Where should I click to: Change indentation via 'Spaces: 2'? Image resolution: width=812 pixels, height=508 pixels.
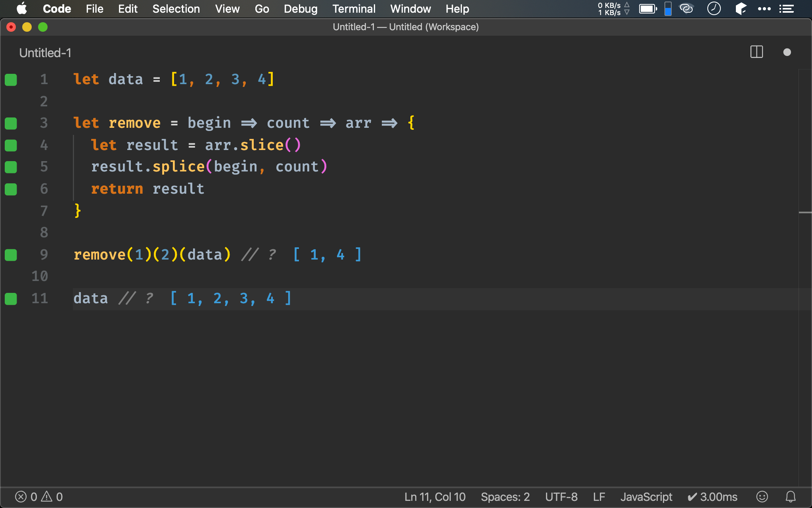[x=505, y=497]
